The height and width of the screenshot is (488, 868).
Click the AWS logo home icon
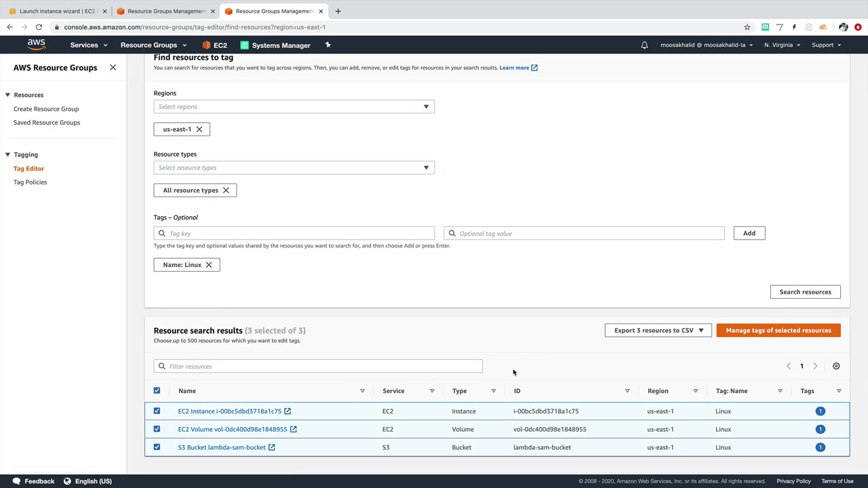click(36, 45)
